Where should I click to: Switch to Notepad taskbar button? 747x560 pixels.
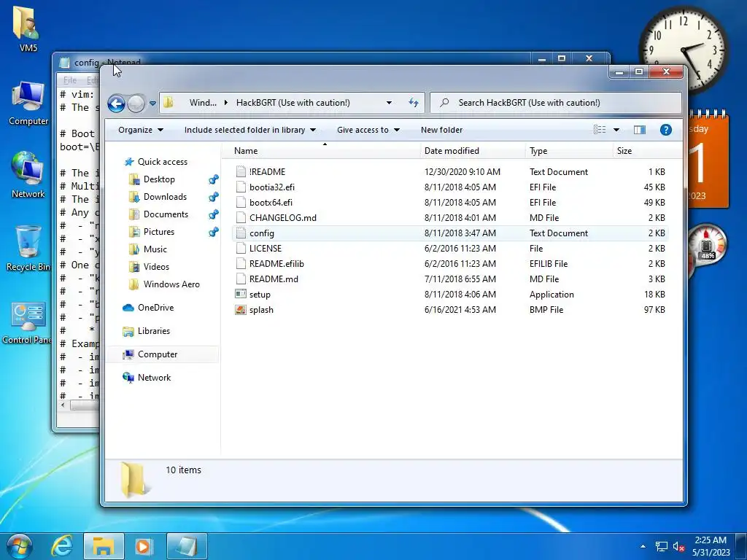[x=187, y=546]
